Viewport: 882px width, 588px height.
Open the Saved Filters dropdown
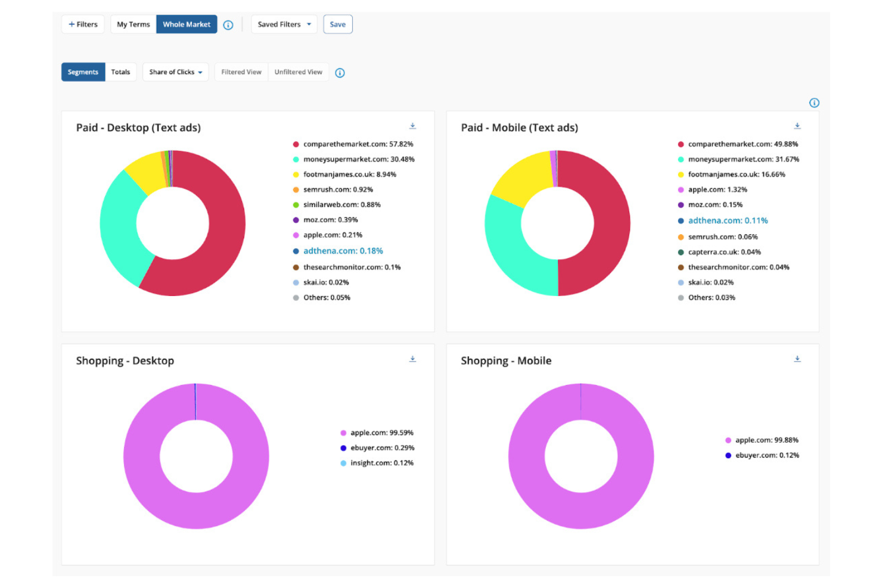point(284,24)
